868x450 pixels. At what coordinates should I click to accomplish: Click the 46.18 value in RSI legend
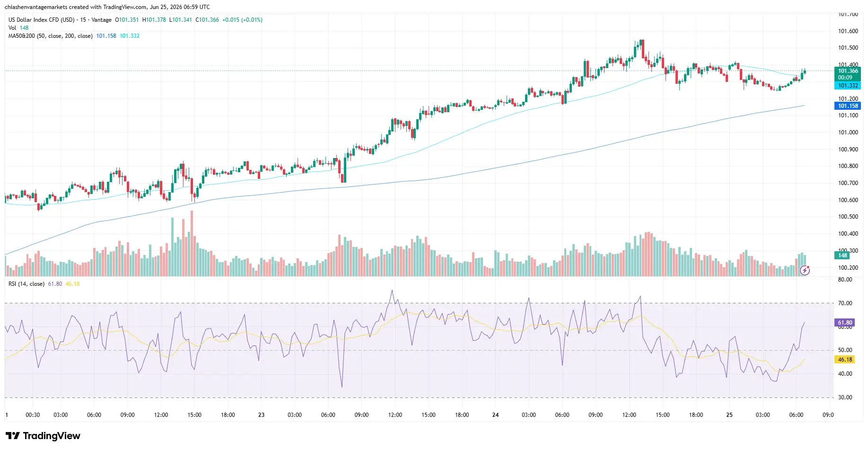(72, 284)
